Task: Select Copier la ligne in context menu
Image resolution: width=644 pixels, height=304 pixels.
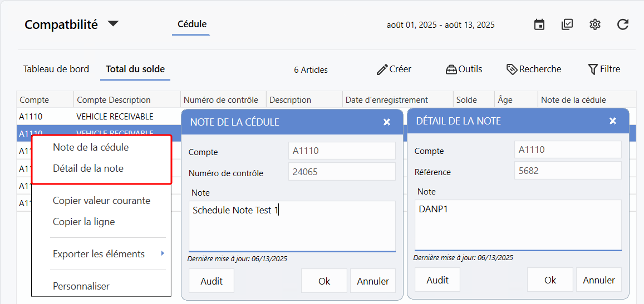Action: pos(83,222)
